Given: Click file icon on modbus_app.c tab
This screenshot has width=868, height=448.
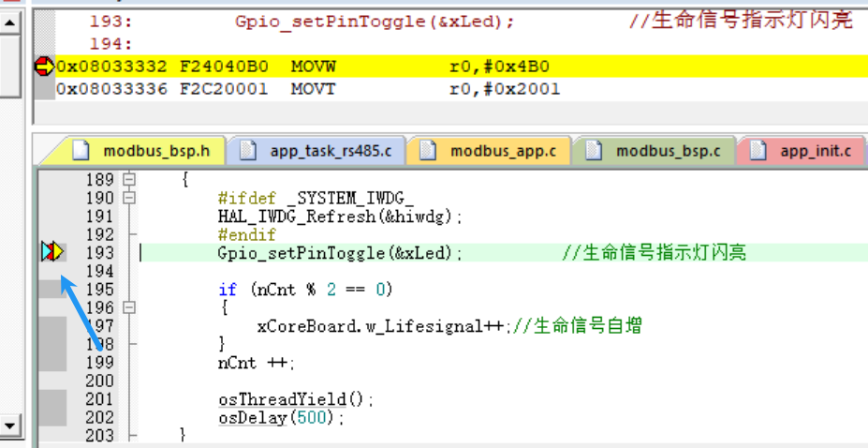Looking at the screenshot, I should click(428, 151).
